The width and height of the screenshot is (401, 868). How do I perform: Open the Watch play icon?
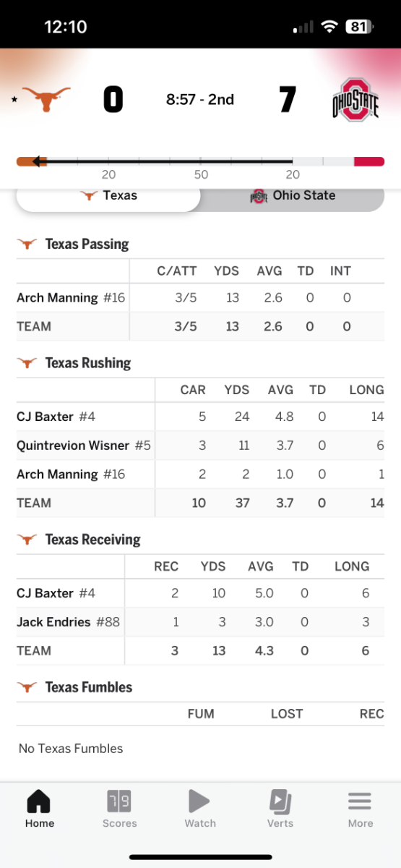199,801
